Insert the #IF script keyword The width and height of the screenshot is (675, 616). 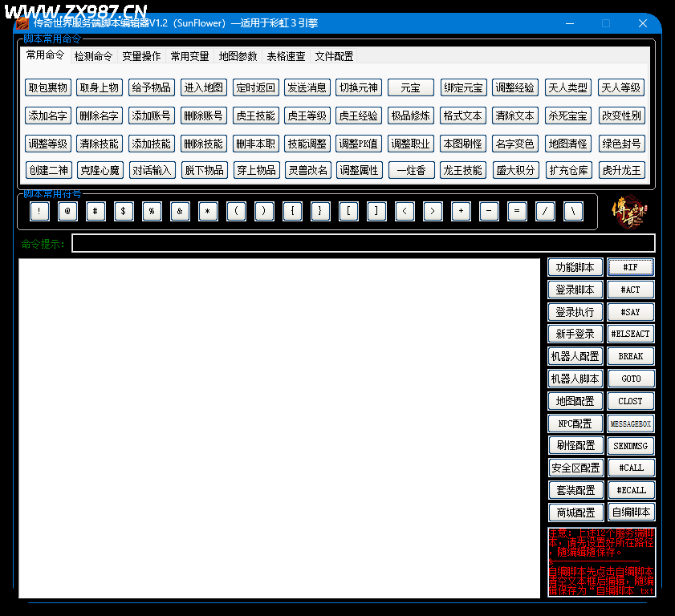click(x=631, y=267)
